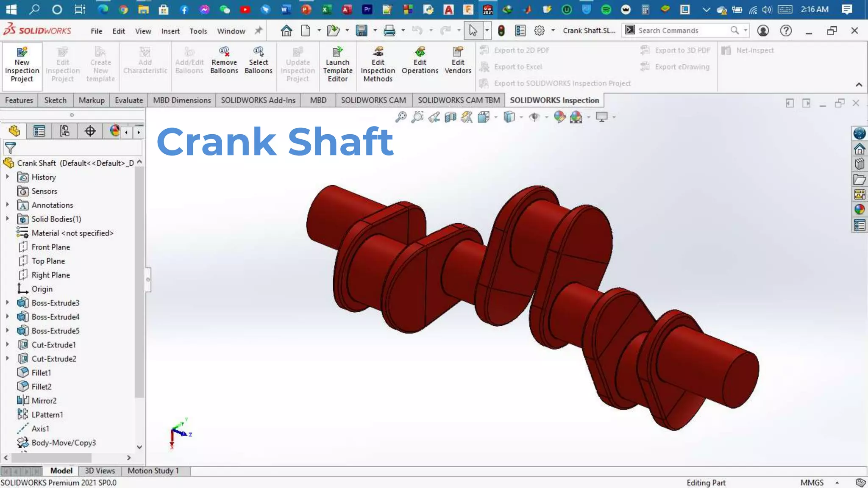Click Zoom to Area icon
The image size is (868, 488).
(417, 117)
